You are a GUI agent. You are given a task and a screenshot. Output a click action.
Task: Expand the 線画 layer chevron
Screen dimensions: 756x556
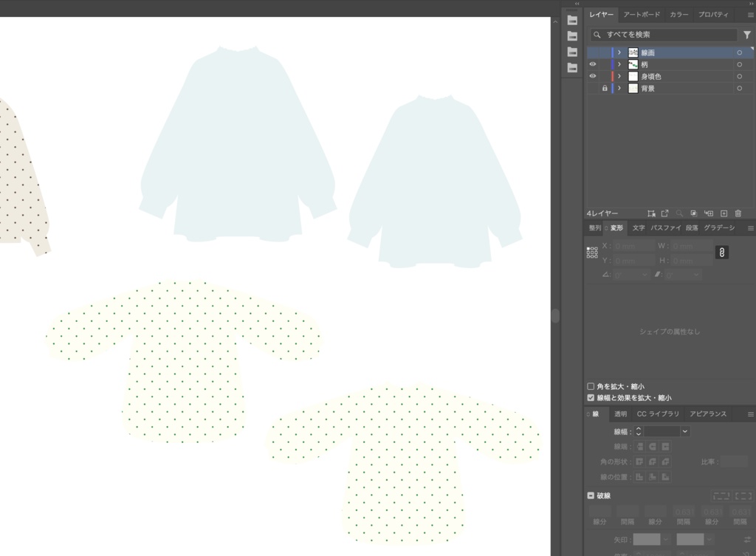click(x=619, y=52)
